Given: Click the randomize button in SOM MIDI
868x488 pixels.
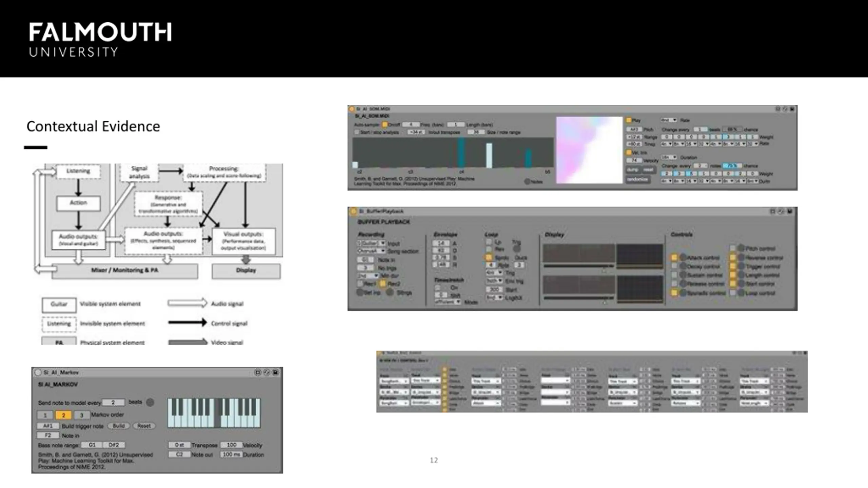Looking at the screenshot, I should tap(638, 179).
